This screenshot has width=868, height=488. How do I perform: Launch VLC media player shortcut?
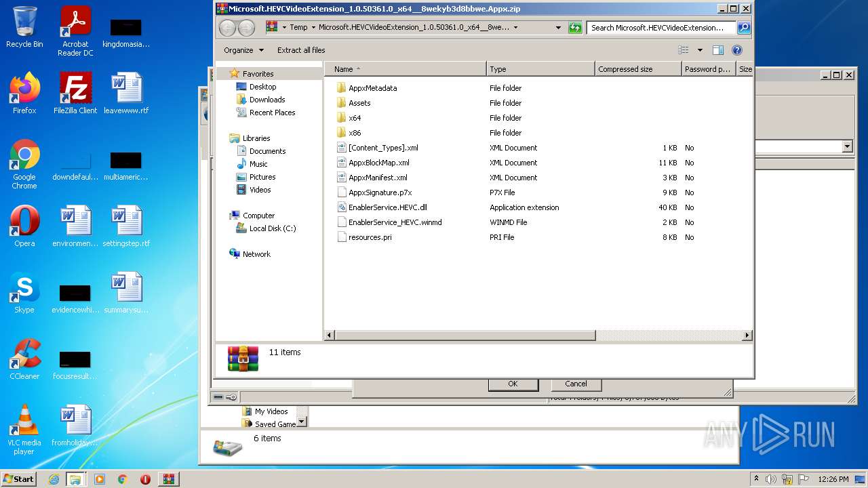coord(24,430)
